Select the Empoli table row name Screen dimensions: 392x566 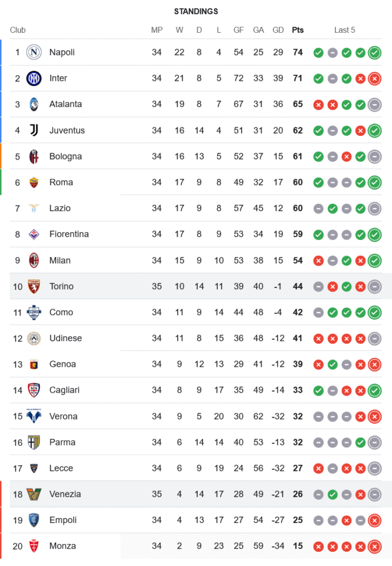pos(63,520)
